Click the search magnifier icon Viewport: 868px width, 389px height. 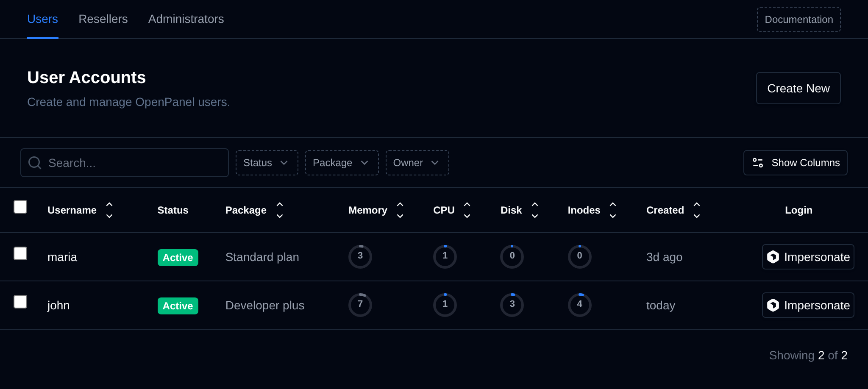(x=35, y=163)
